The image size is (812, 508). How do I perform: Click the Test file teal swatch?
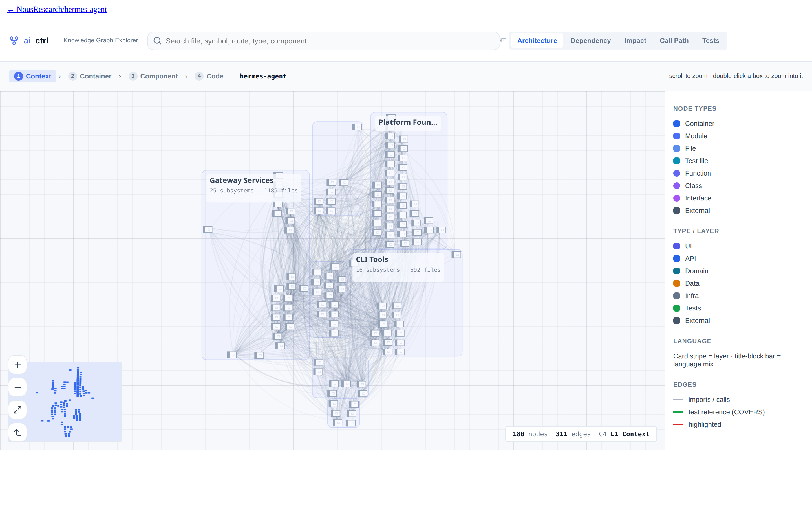pyautogui.click(x=677, y=161)
